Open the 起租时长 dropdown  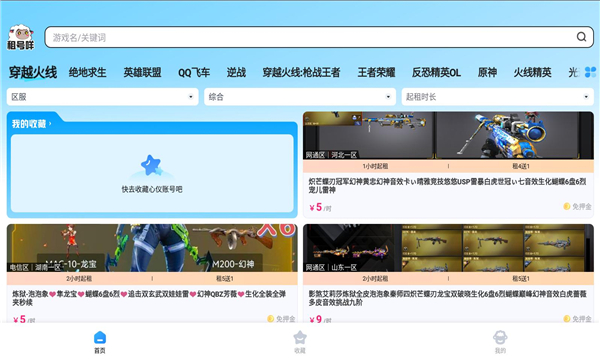497,97
